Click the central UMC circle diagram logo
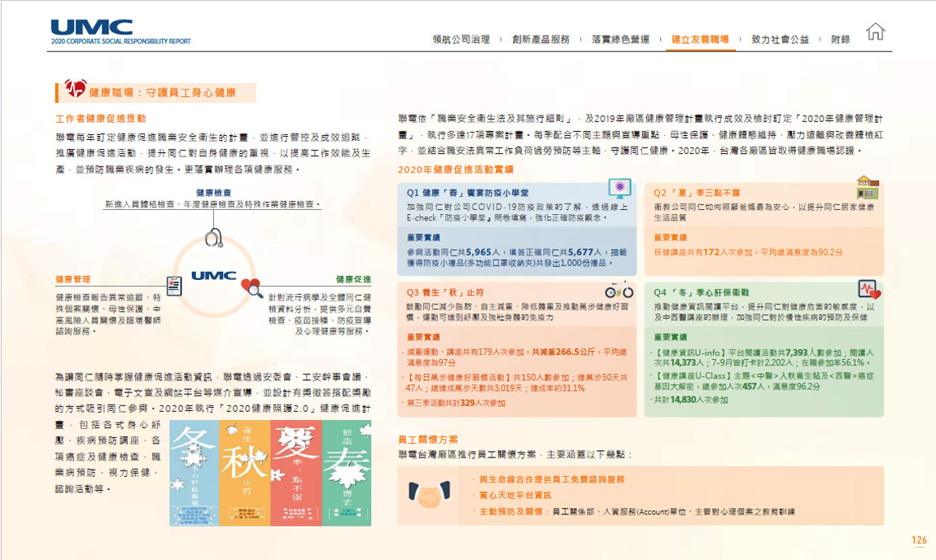 [x=214, y=276]
